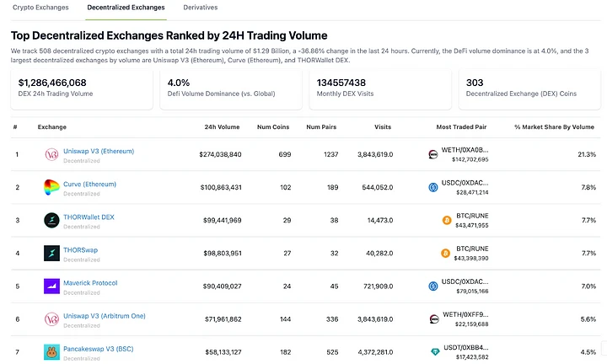Click the THORSwap square logo icon
The height and width of the screenshot is (364, 607).
tap(51, 253)
